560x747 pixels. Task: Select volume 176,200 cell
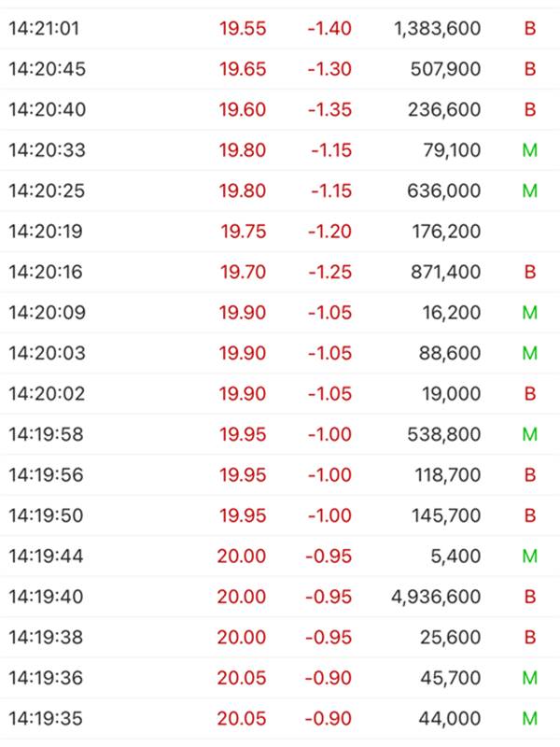pos(446,232)
